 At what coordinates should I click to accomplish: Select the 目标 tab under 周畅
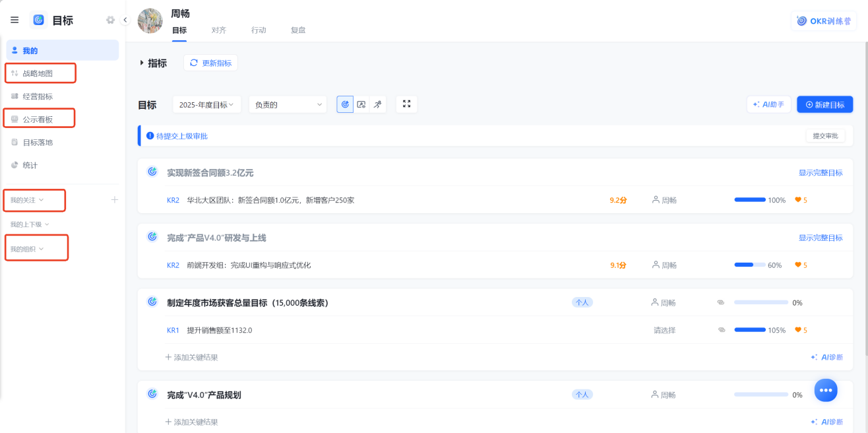coord(179,30)
